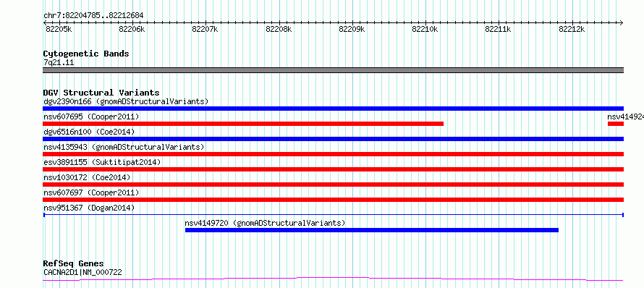Select the gray 7q21.11 cytogenetic band
Viewport: 644px width, 288px height.
click(x=333, y=70)
